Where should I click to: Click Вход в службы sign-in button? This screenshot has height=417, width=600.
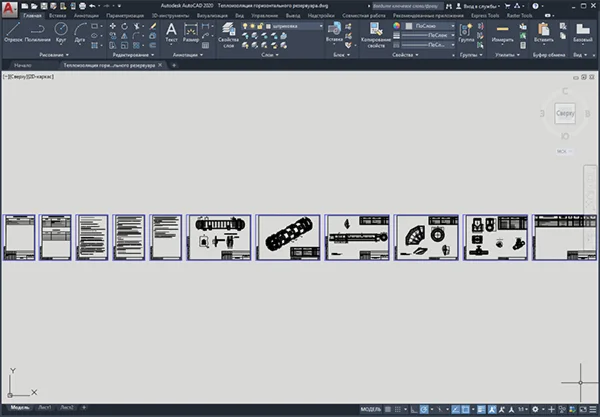click(x=478, y=6)
